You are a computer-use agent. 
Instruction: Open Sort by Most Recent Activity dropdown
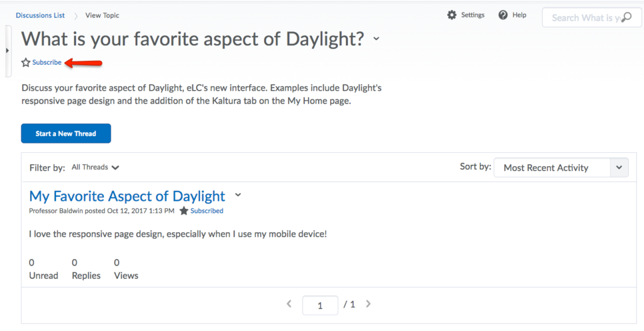tap(560, 168)
